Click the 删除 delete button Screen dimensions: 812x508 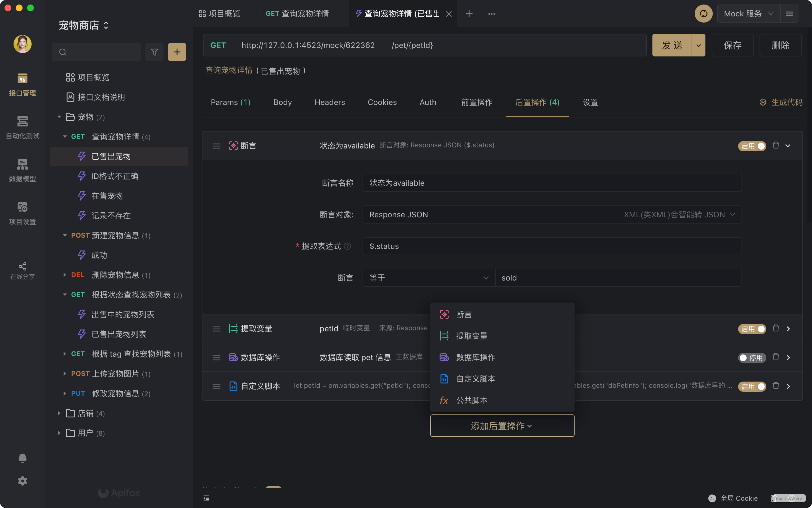pos(780,45)
